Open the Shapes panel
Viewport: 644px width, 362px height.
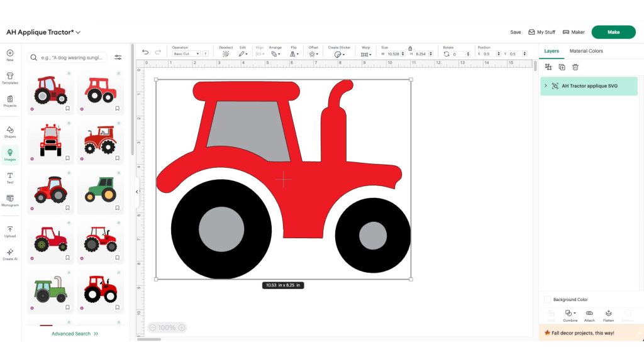(x=9, y=131)
